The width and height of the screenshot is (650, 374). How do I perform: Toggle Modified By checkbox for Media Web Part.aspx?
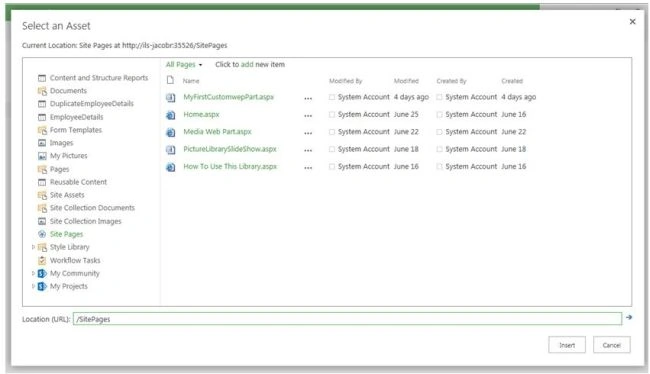point(332,132)
